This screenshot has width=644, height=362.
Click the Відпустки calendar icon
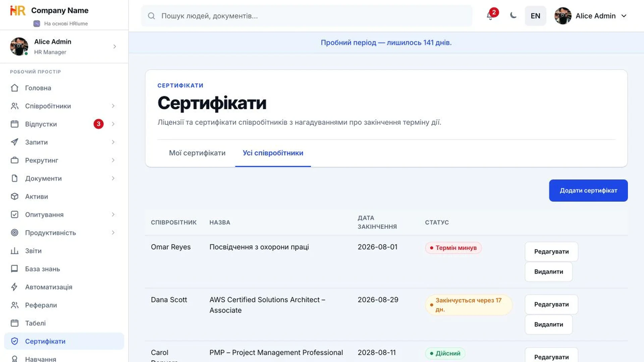[14, 124]
